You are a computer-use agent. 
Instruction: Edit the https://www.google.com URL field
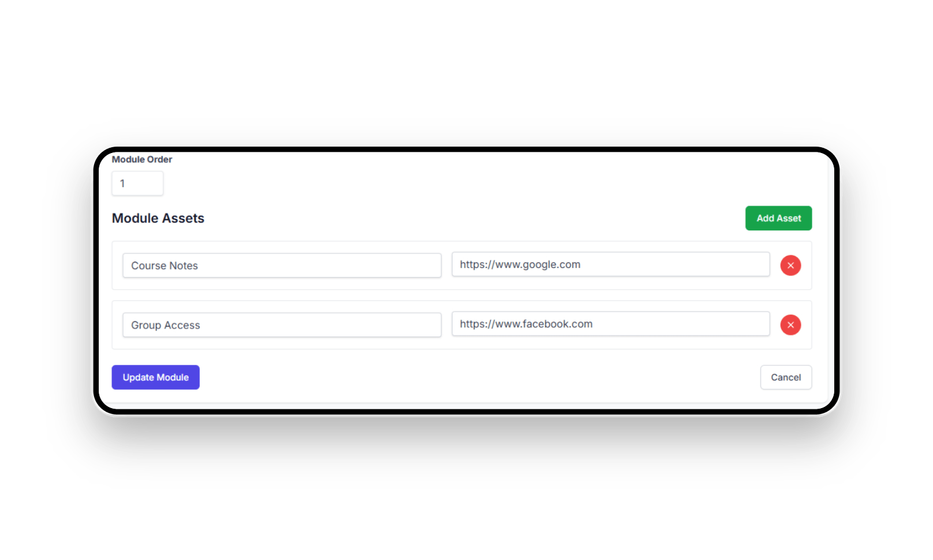tap(610, 264)
